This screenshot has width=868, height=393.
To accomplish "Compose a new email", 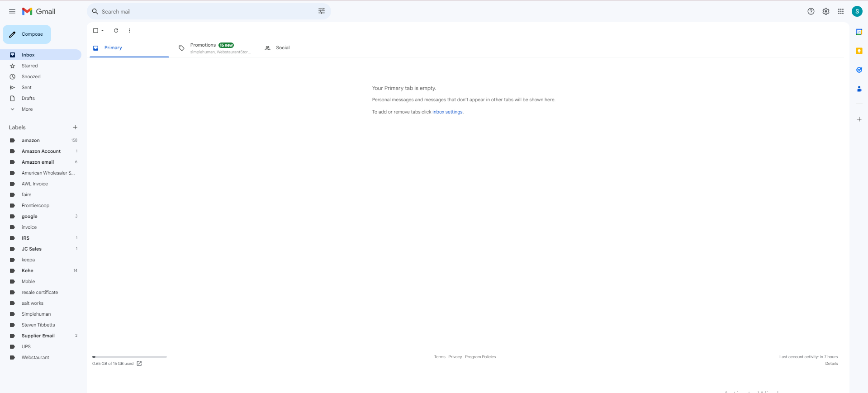I will [x=27, y=34].
